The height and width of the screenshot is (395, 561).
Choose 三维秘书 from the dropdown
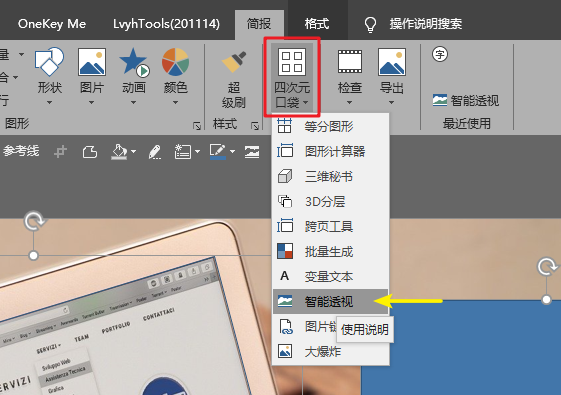[x=330, y=176]
